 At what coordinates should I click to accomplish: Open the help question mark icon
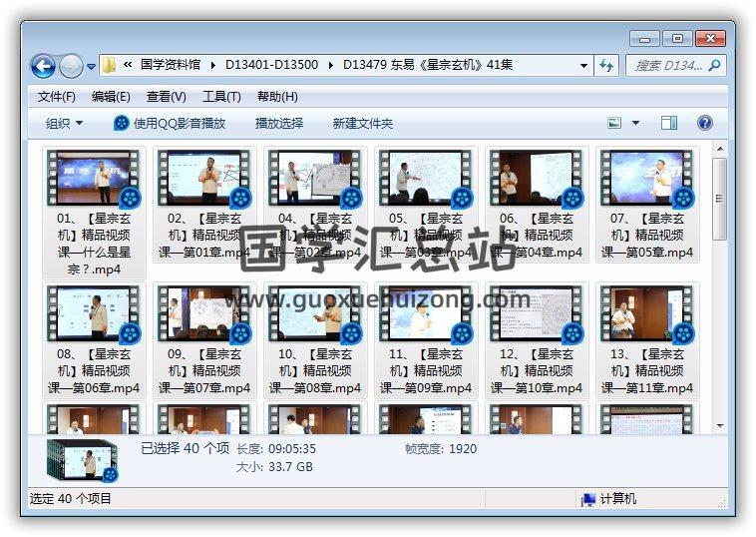coord(704,123)
